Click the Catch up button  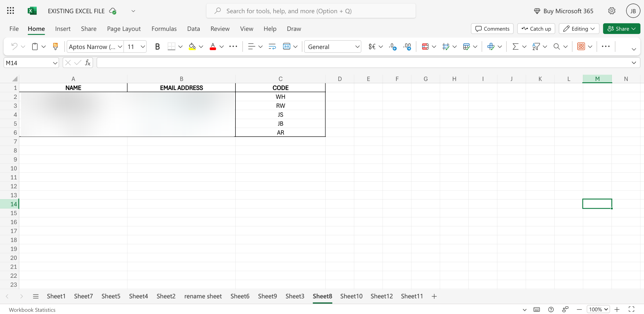[536, 29]
